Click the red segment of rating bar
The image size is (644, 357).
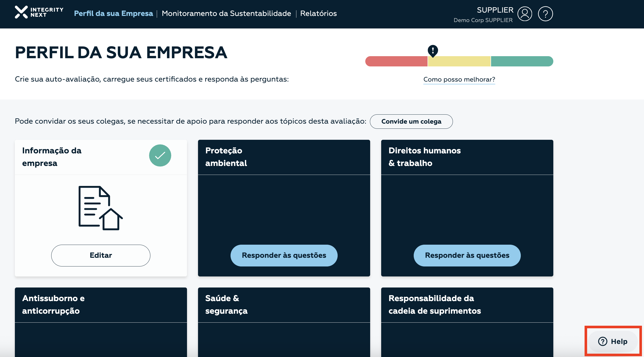(x=396, y=61)
